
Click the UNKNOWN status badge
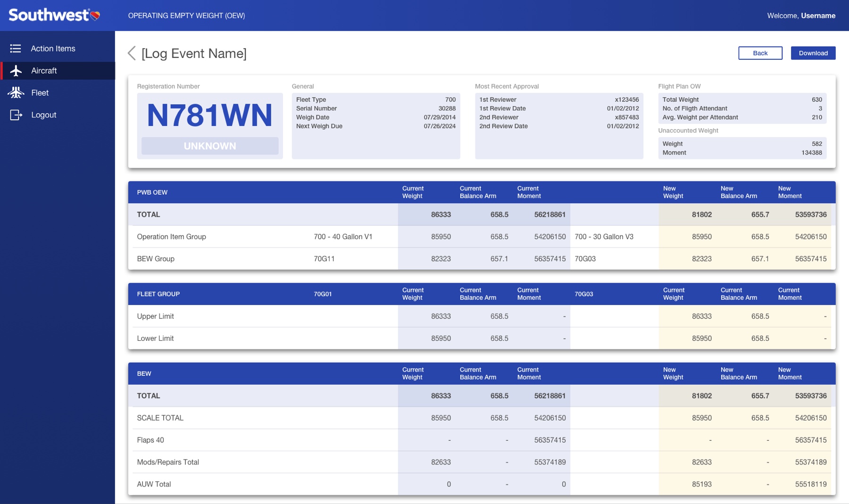coord(210,146)
